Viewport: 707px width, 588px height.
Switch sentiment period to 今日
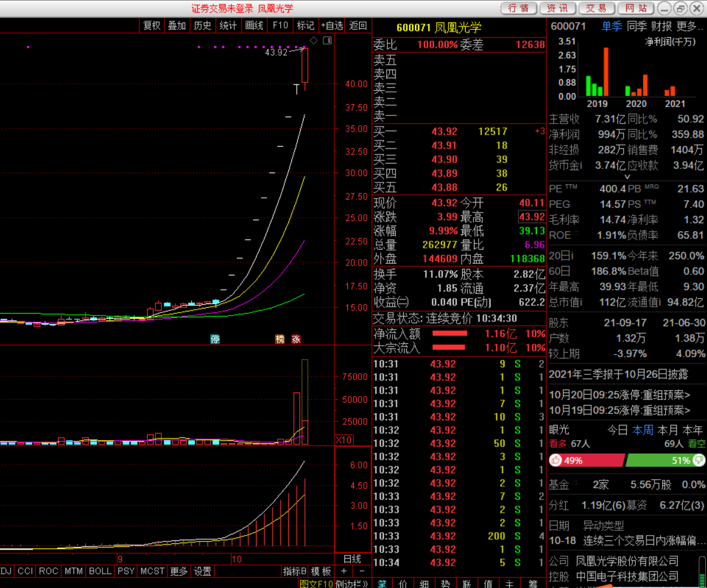618,430
